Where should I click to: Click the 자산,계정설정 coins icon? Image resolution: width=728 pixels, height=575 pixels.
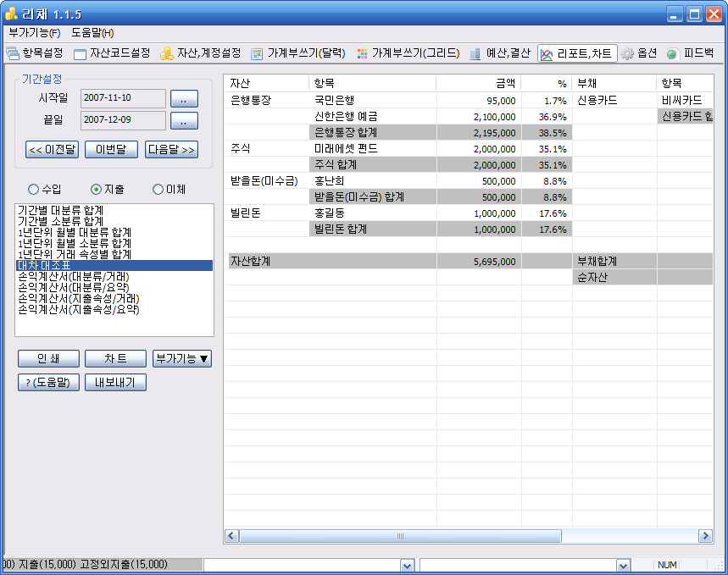pos(167,53)
